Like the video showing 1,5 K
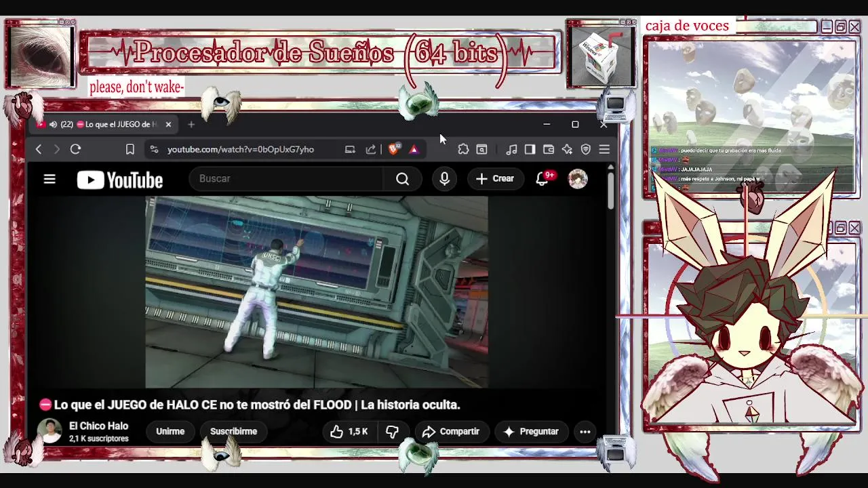The width and height of the screenshot is (868, 488). [349, 432]
